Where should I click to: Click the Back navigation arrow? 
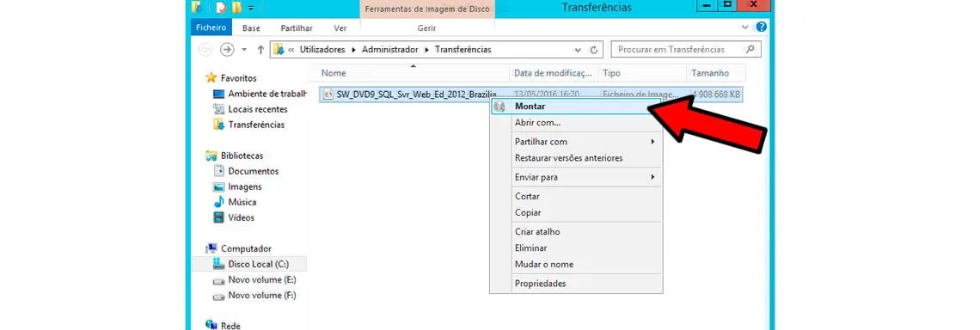pyautogui.click(x=205, y=49)
